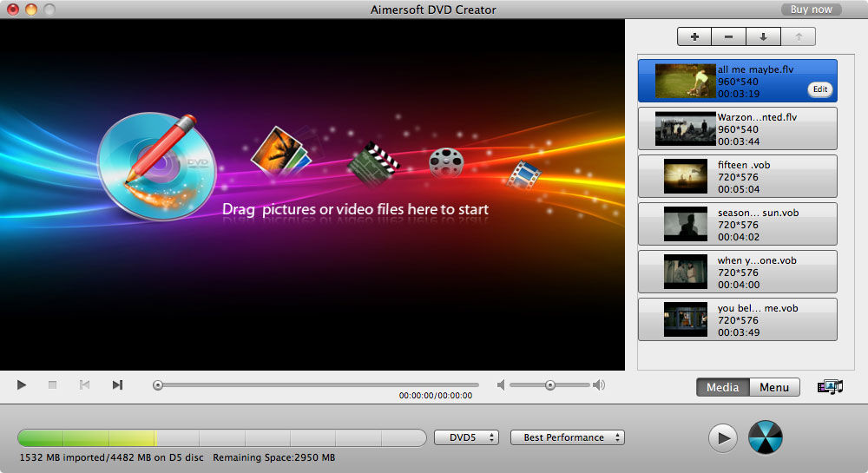Click the round preview play button

[723, 438]
